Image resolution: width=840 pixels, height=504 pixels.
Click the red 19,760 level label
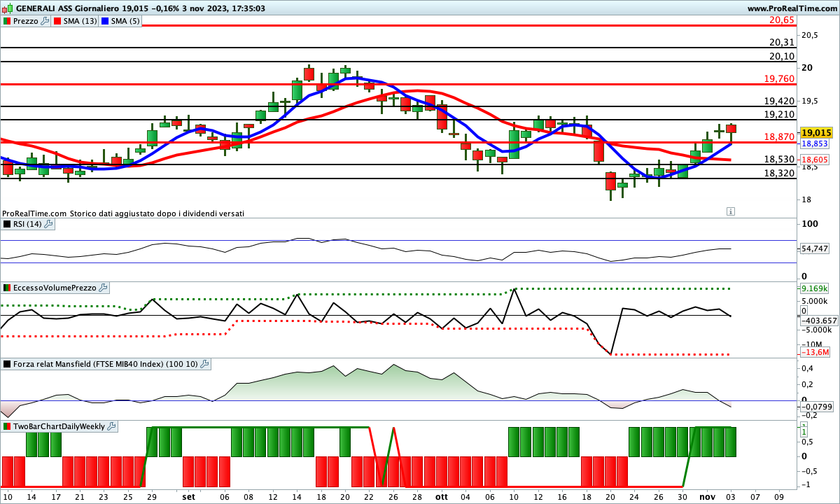(x=779, y=78)
